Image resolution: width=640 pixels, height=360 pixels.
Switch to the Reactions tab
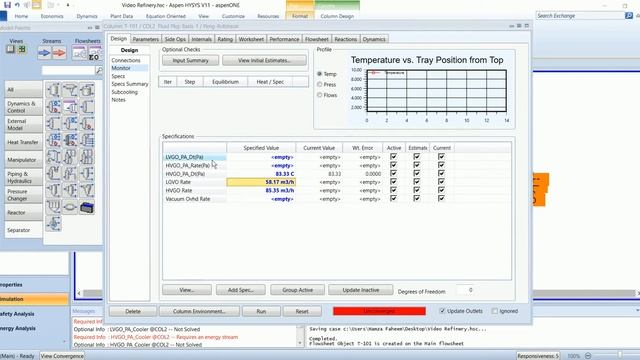345,39
